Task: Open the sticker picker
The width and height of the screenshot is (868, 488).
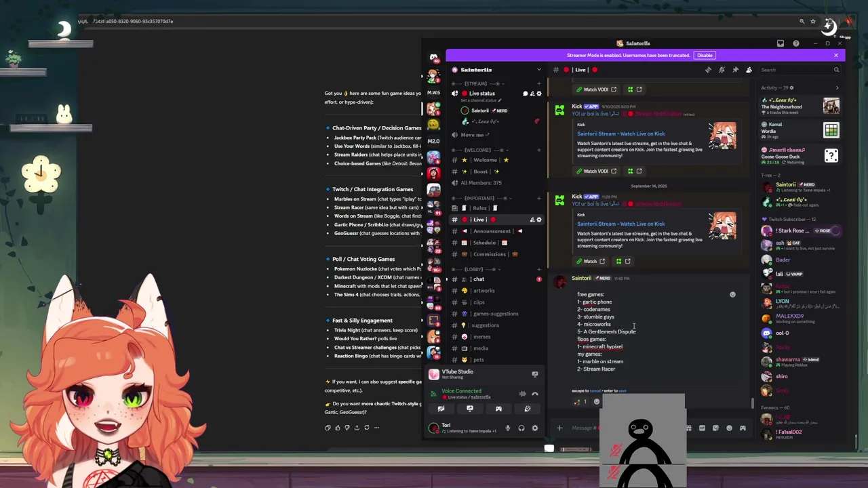Action: (x=715, y=428)
